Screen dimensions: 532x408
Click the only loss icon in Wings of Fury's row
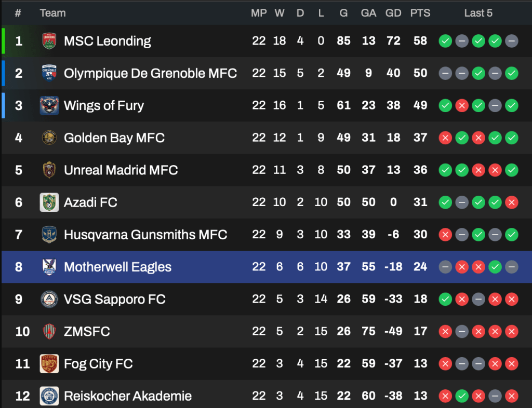pos(462,105)
